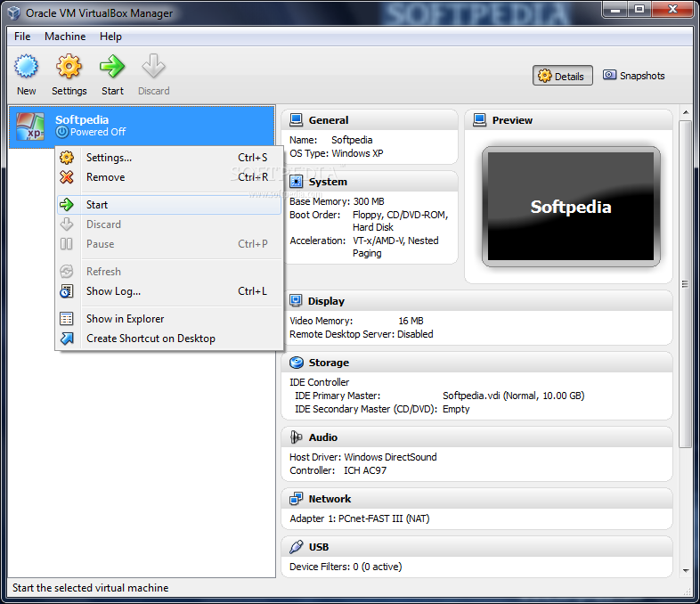Open the Machine menu
Image resolution: width=700 pixels, height=604 pixels.
[65, 37]
